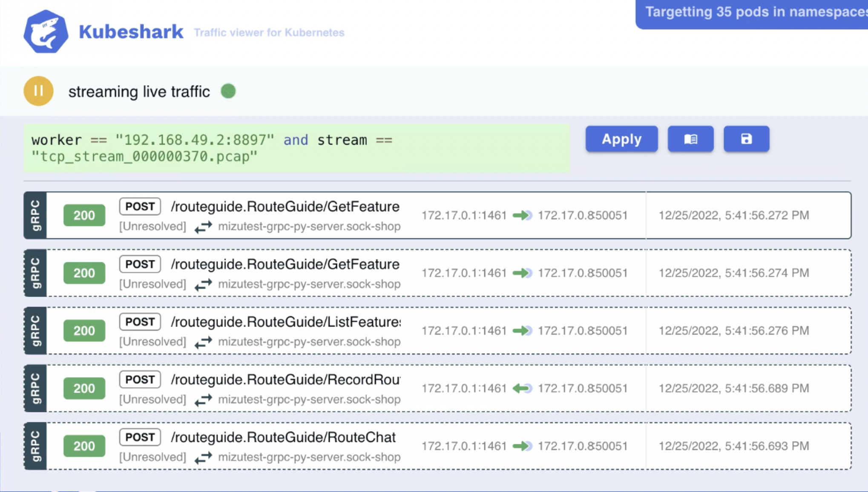Screen dimensions: 868x492
Task: Click the 200 status on 5:41:56.272 row
Action: click(x=84, y=215)
